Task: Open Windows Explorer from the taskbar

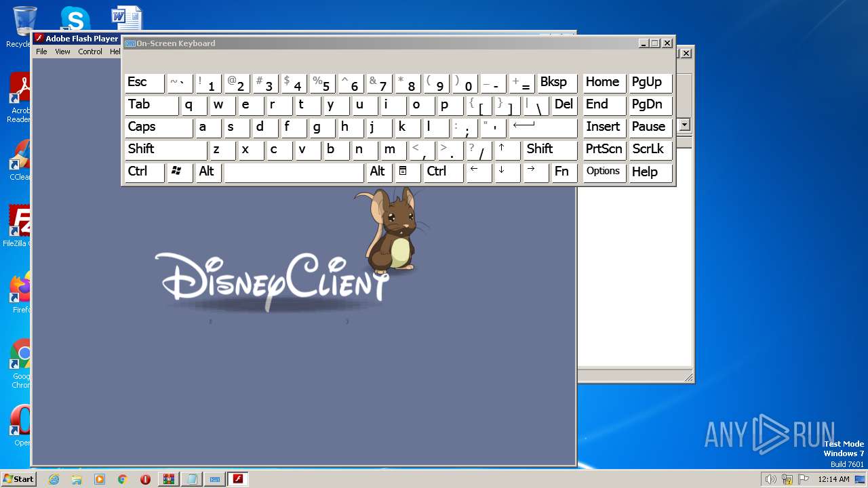Action: 77,479
